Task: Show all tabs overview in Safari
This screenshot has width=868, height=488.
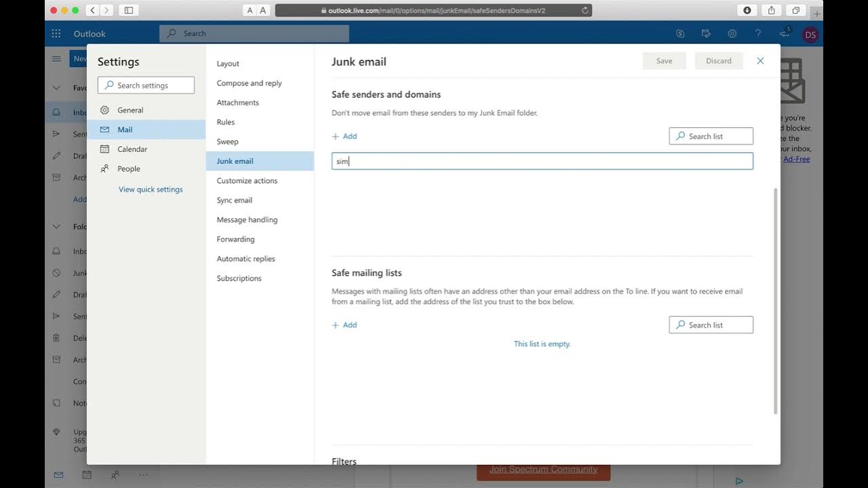Action: coord(796,10)
